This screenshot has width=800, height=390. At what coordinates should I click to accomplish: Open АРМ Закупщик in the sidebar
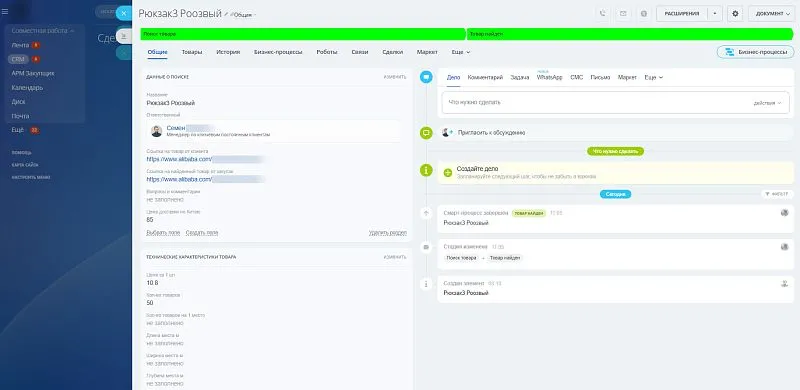click(33, 74)
